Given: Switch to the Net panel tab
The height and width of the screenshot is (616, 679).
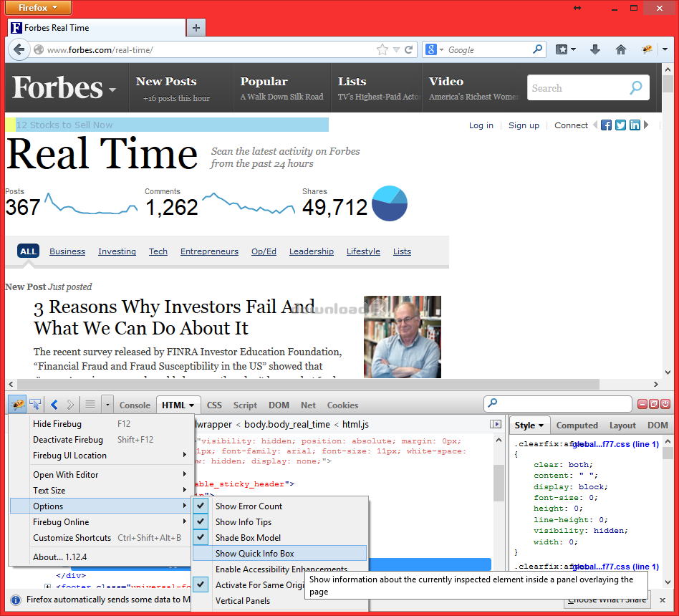Looking at the screenshot, I should [x=308, y=405].
